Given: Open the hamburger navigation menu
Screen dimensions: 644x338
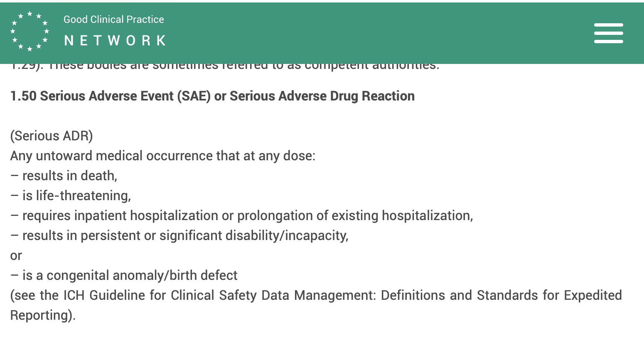Looking at the screenshot, I should point(608,33).
